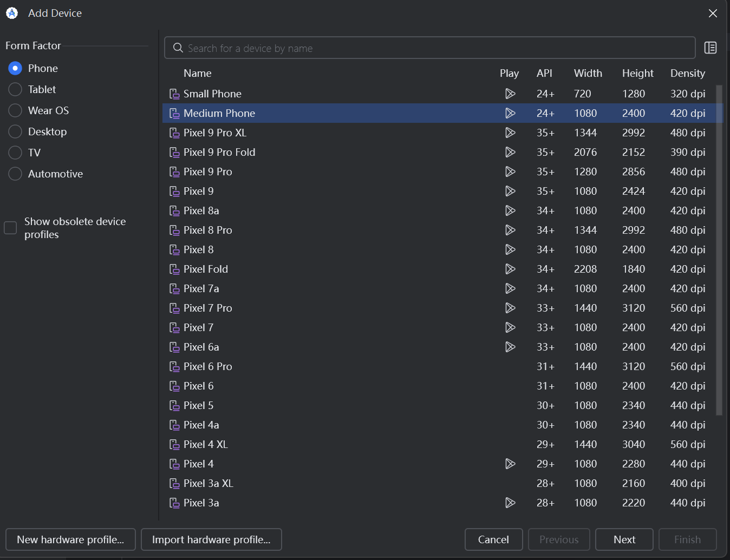Screen dimensions: 730x560
Task: Choose the Wear OS form factor
Action: (15, 110)
